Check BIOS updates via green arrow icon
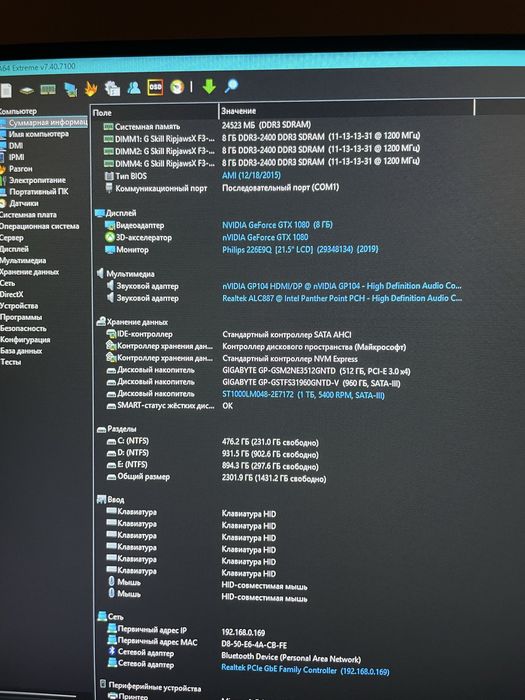Image resolution: width=525 pixels, height=700 pixels. 209,86
